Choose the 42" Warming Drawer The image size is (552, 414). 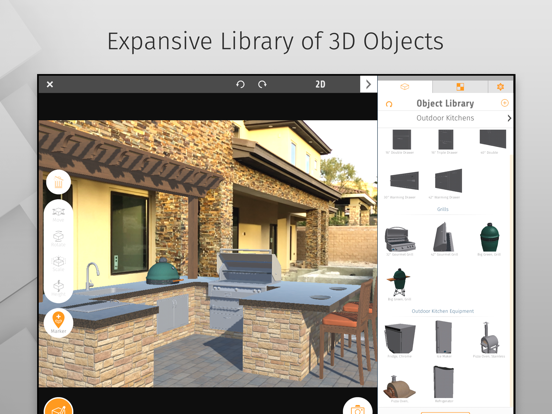[448, 183]
